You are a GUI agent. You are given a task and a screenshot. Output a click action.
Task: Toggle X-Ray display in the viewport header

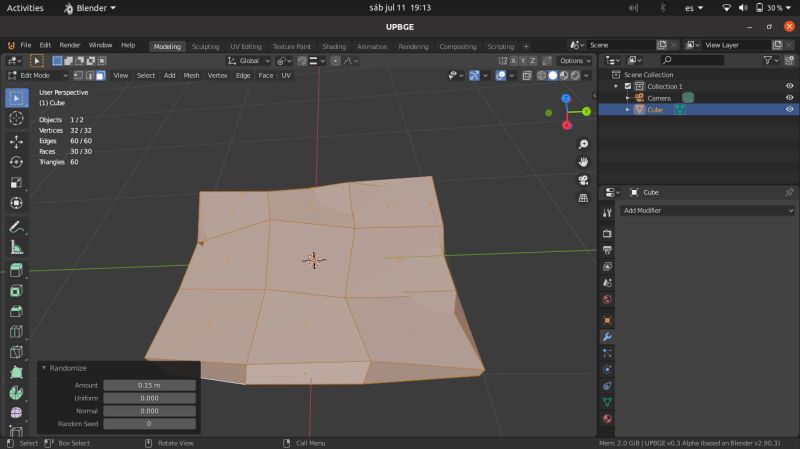point(527,76)
